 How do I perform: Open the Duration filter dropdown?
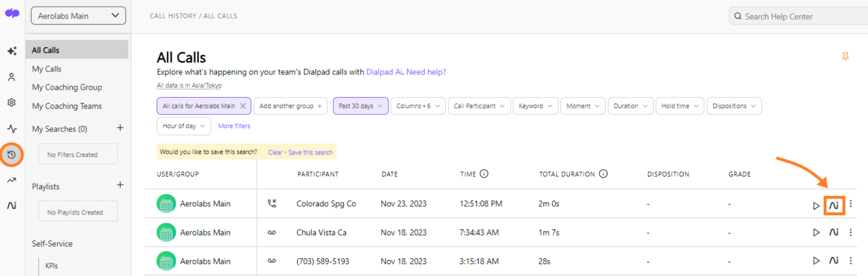point(631,106)
